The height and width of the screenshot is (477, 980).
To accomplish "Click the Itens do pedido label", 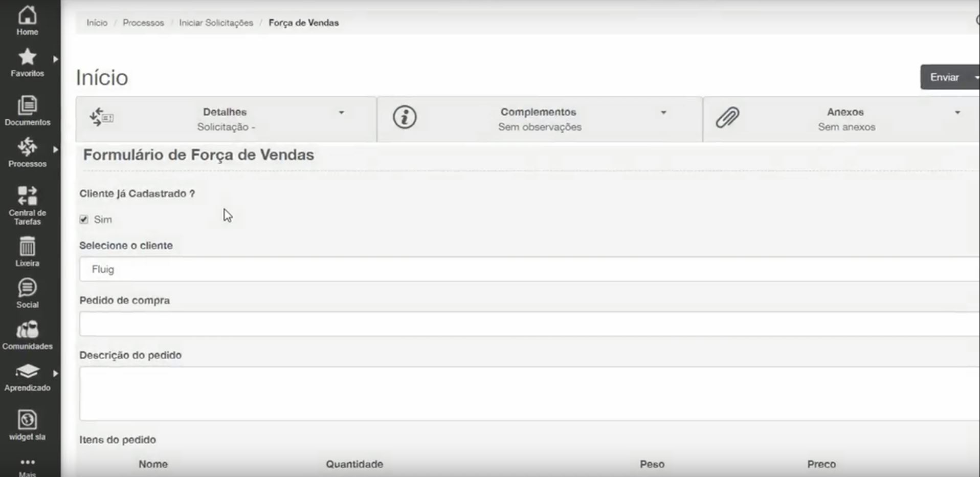I will [x=118, y=440].
